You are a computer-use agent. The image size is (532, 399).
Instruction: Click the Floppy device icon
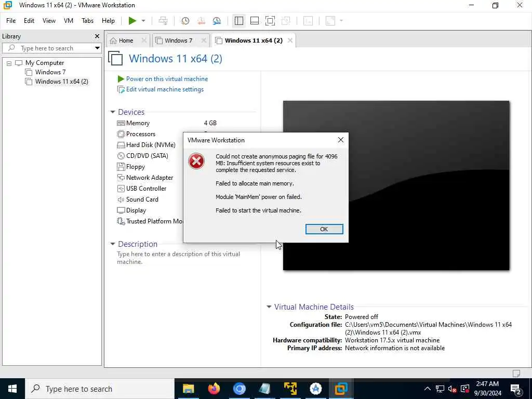[121, 167]
